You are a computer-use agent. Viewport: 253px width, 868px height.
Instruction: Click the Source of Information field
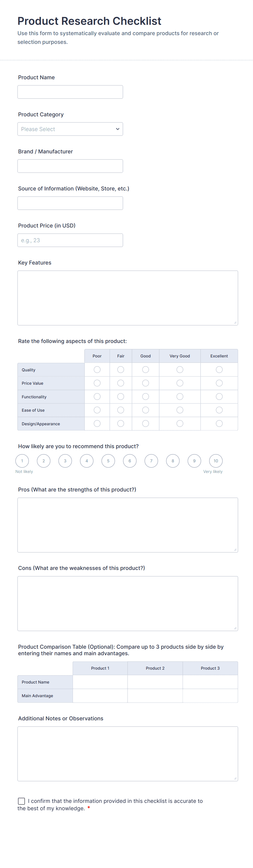pos(70,203)
